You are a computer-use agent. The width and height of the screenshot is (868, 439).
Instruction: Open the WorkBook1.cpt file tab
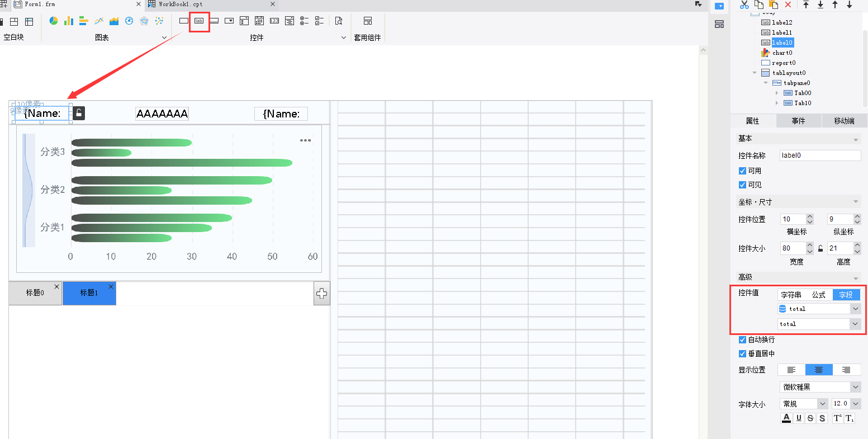point(181,4)
